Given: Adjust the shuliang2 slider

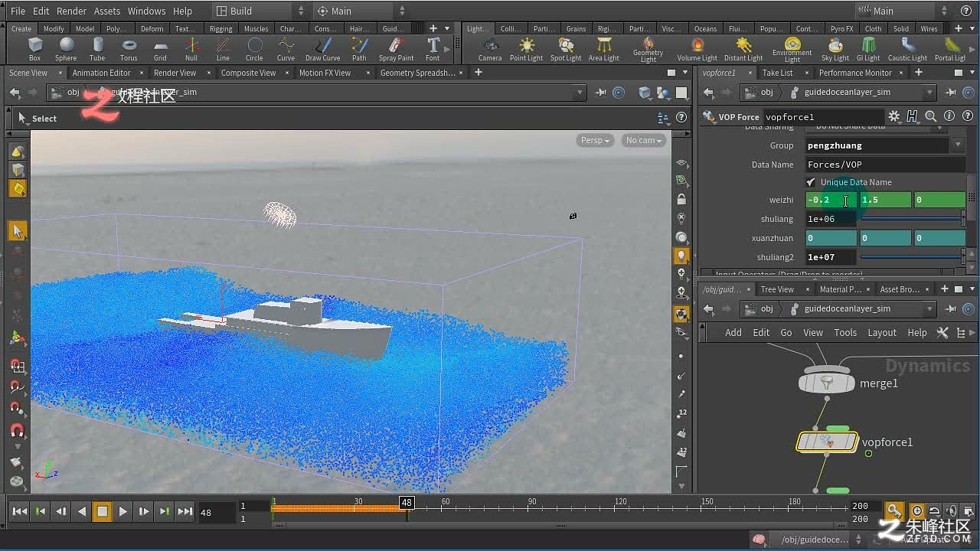Looking at the screenshot, I should 913,257.
